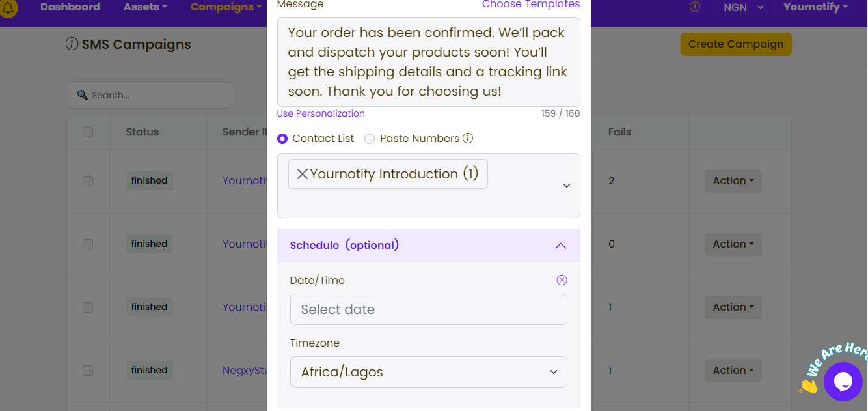Click the notification bell icon
Screen dimensions: 868x411
[9, 8]
